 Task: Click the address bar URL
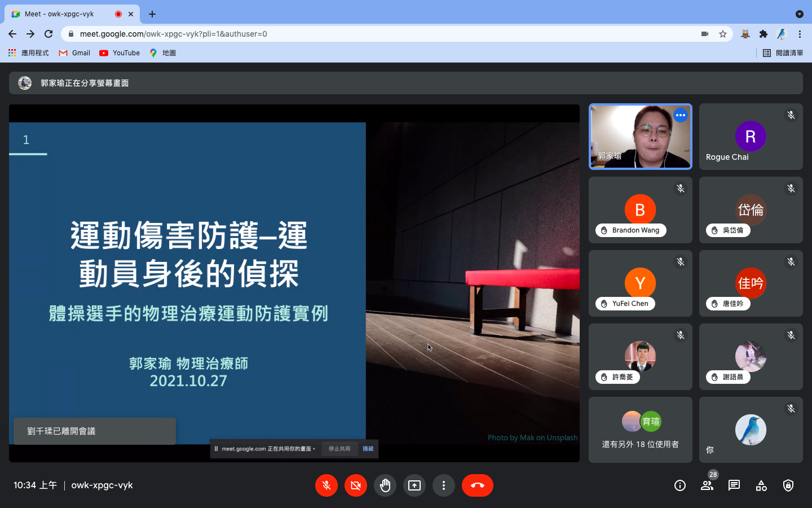[x=174, y=34]
